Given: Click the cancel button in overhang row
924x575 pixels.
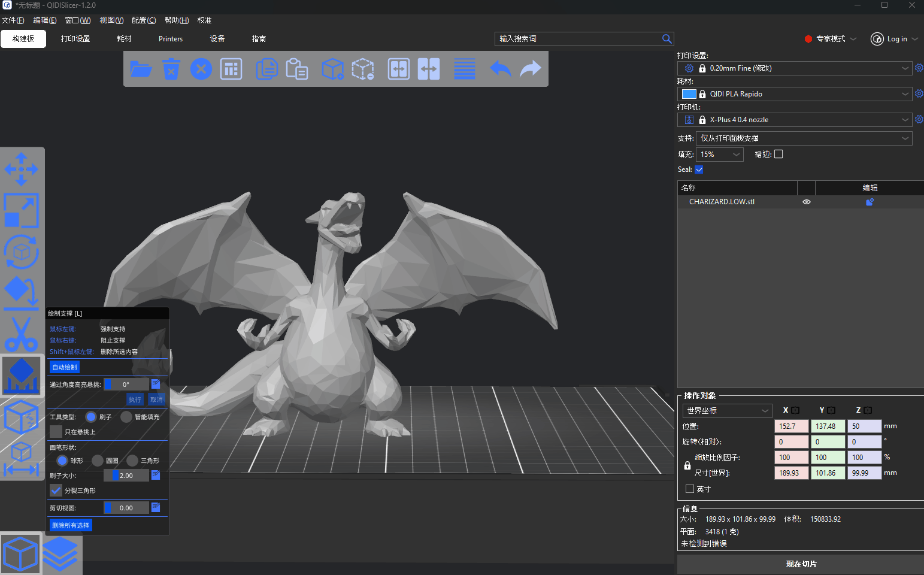Looking at the screenshot, I should coord(156,400).
